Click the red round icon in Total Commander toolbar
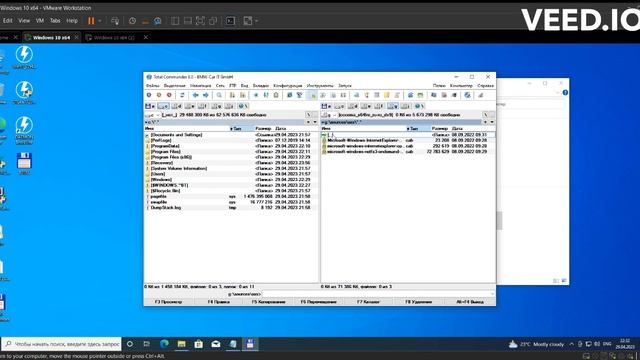This screenshot has width=640, height=360. [169, 95]
